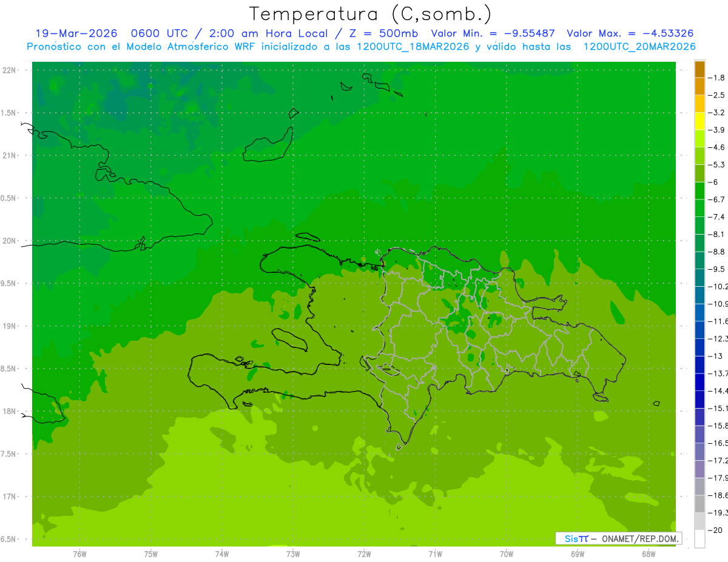Click the 76W longitude axis label
Viewport: 728px width, 562px height.
click(79, 554)
